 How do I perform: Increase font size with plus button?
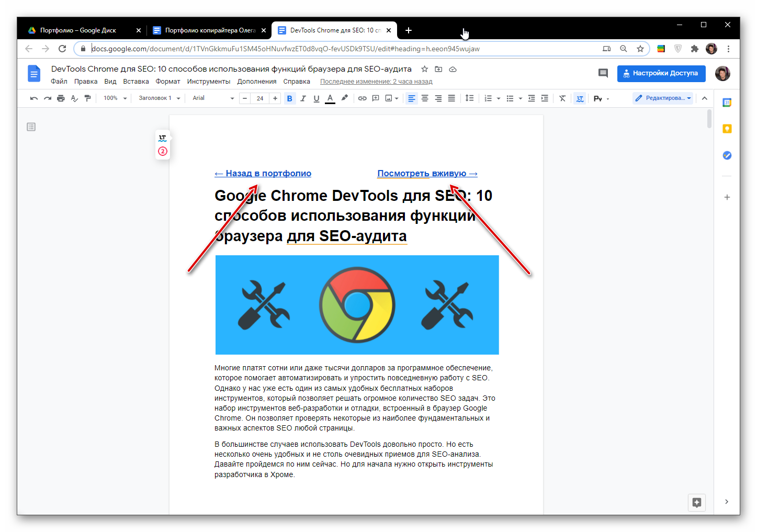[x=275, y=98]
